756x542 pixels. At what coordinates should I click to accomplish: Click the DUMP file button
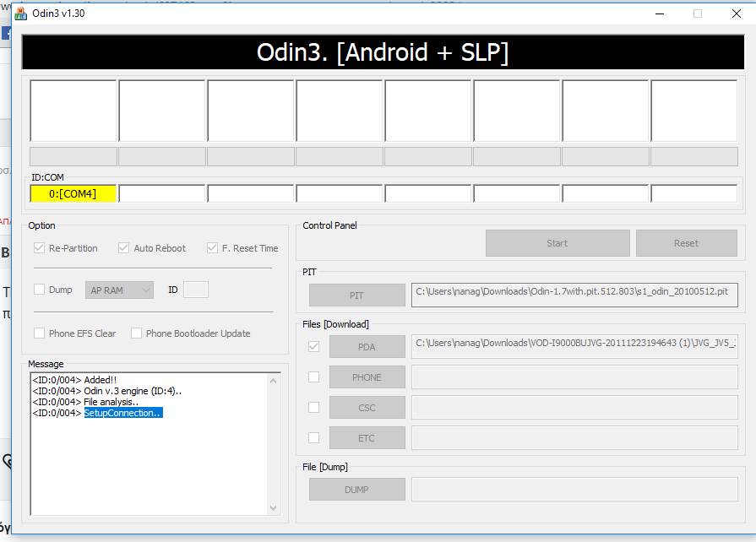(x=357, y=490)
